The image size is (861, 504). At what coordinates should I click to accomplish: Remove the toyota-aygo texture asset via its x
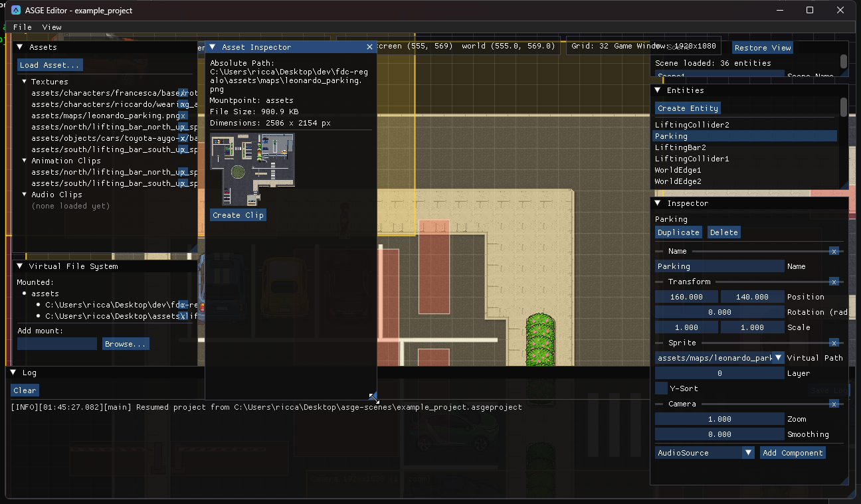[183, 138]
